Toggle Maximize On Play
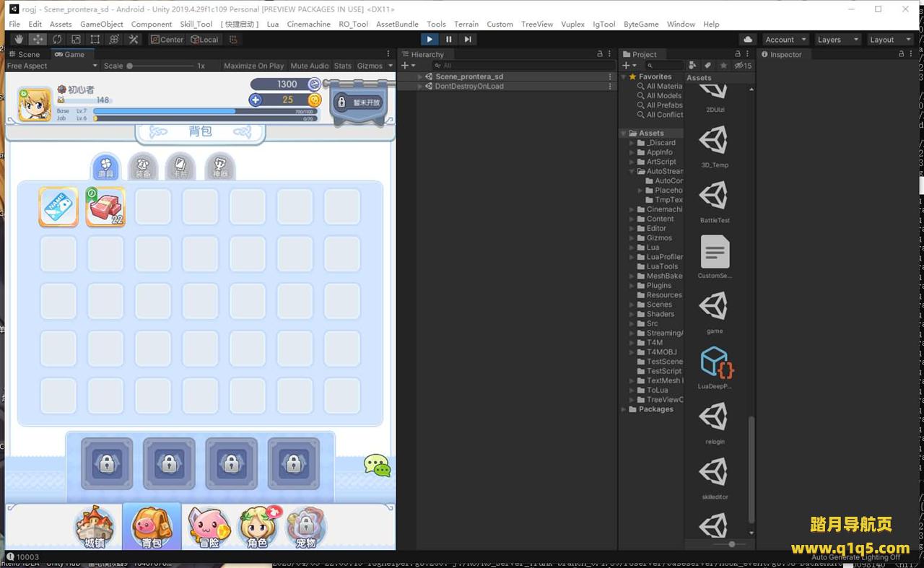This screenshot has height=568, width=924. click(x=253, y=66)
